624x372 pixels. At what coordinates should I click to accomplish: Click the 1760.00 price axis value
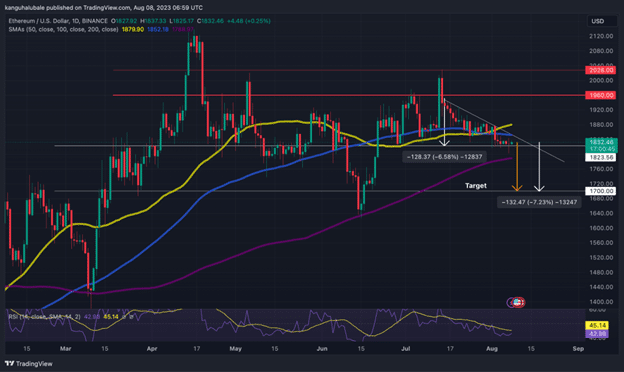coord(601,169)
